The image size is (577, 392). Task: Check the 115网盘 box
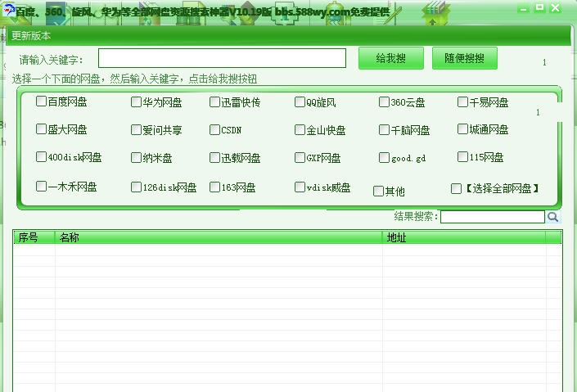462,157
